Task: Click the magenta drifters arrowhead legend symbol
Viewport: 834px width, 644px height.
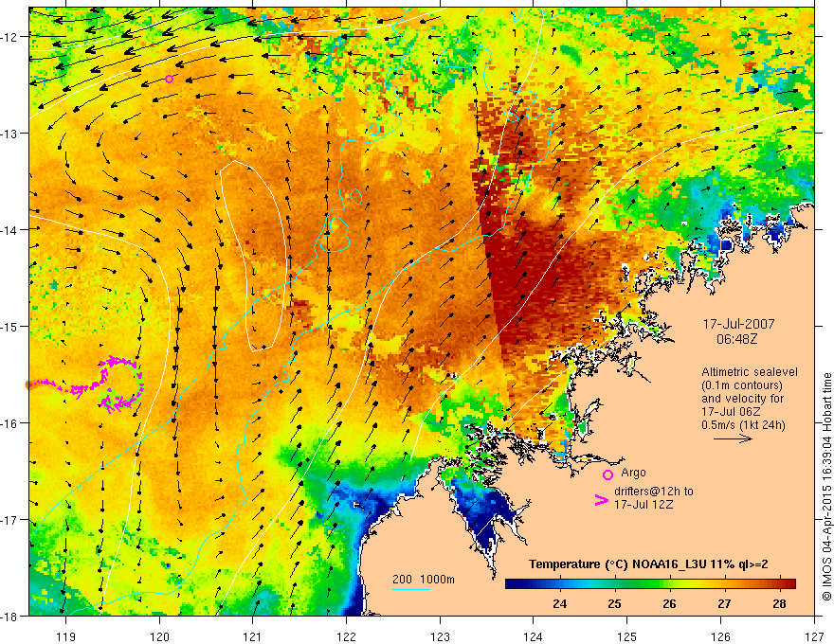Action: click(602, 500)
